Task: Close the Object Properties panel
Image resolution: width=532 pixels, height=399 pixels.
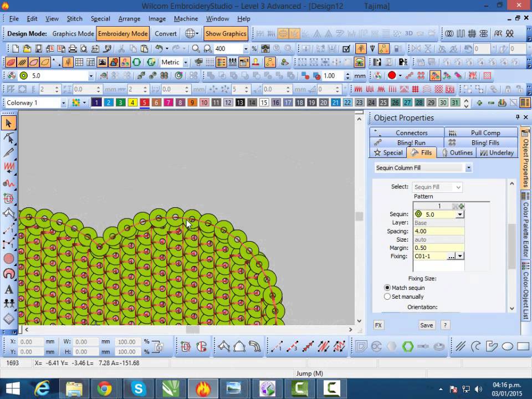Action: click(525, 117)
